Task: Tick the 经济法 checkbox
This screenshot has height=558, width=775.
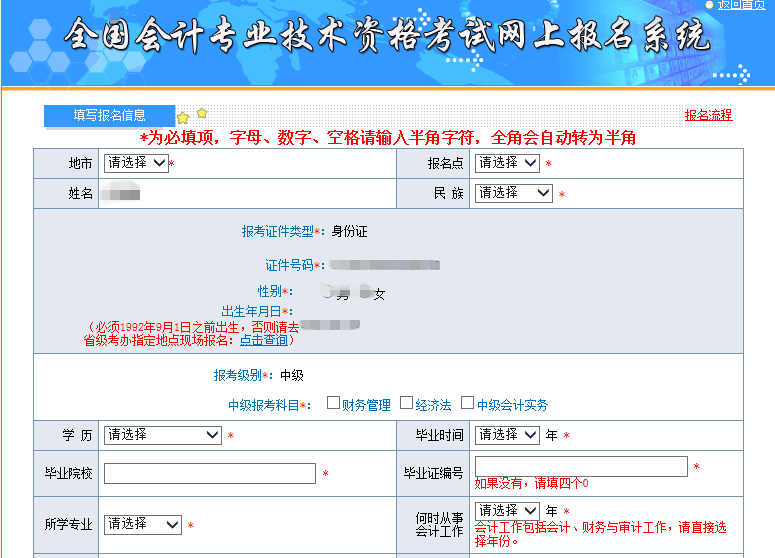Action: tap(406, 403)
